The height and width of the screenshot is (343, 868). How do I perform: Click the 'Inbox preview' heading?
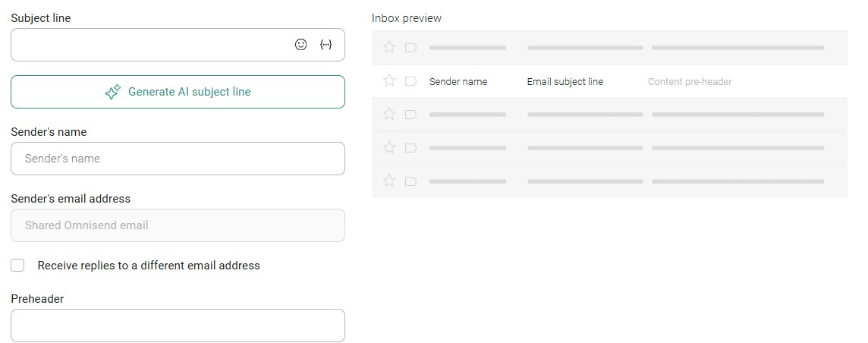click(x=407, y=18)
